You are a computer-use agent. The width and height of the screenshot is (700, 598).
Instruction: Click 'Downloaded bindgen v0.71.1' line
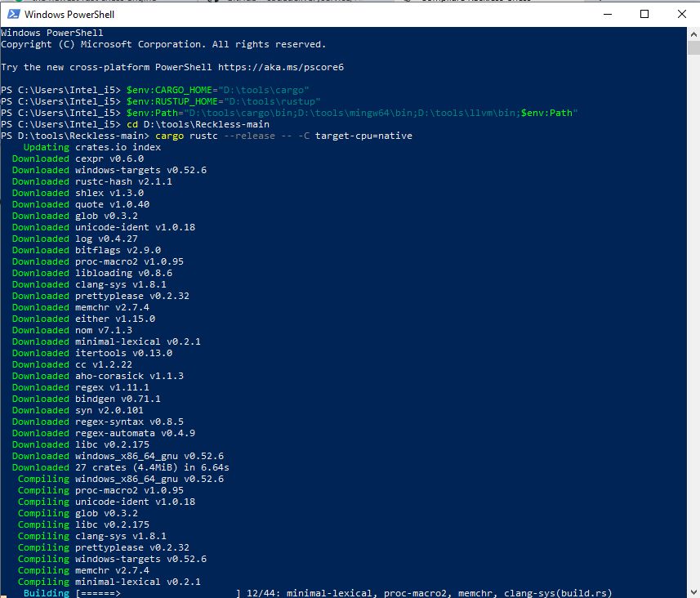coord(87,399)
